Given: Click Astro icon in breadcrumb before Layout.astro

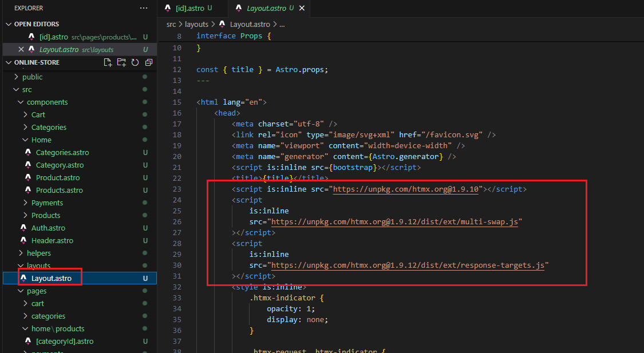Looking at the screenshot, I should click(x=222, y=24).
